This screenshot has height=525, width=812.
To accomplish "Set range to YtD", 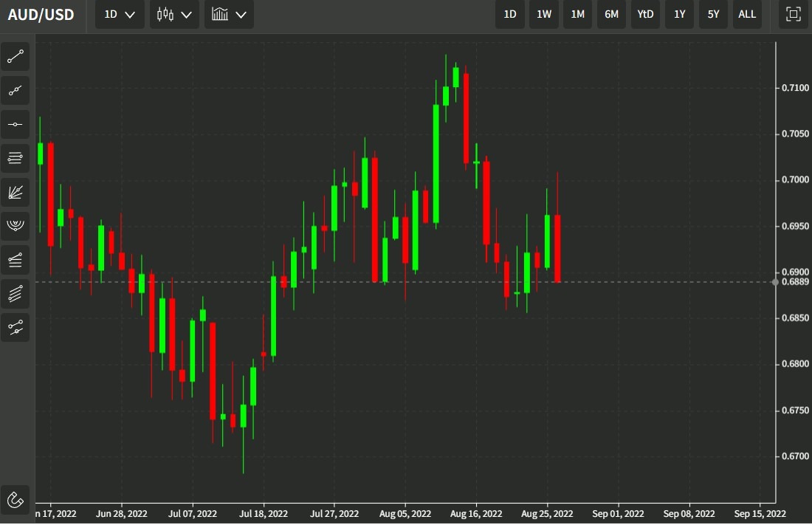I will point(645,15).
